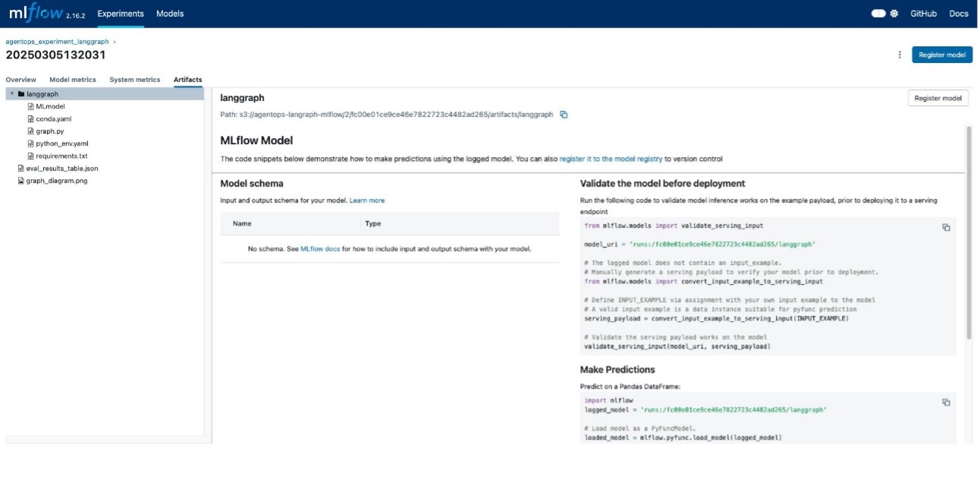Click the Type column header in schema table

tap(373, 224)
